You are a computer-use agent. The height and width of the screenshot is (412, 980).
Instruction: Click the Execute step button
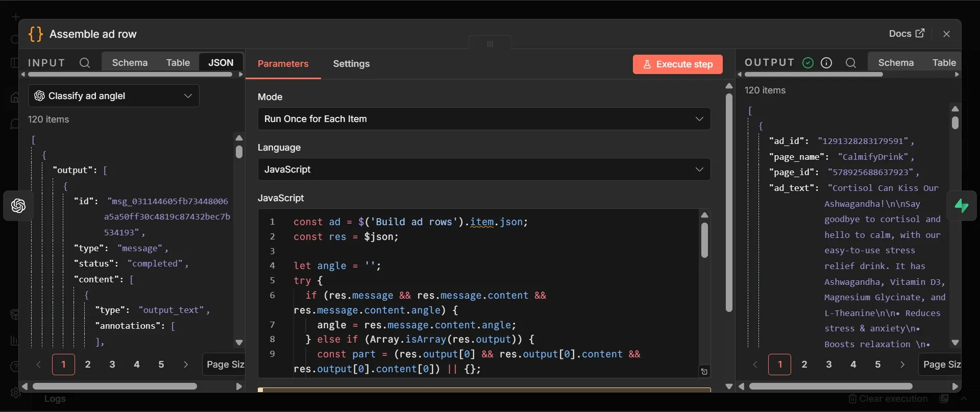(x=677, y=64)
